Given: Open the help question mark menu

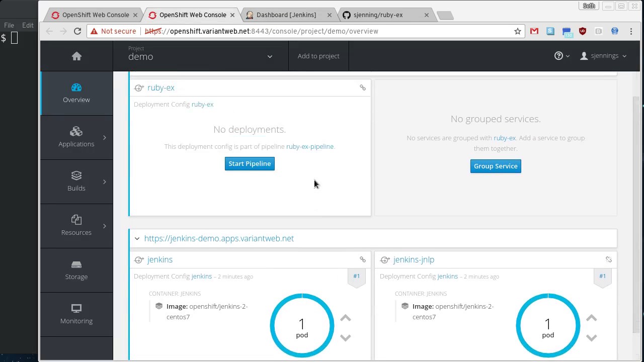Looking at the screenshot, I should click(x=561, y=56).
